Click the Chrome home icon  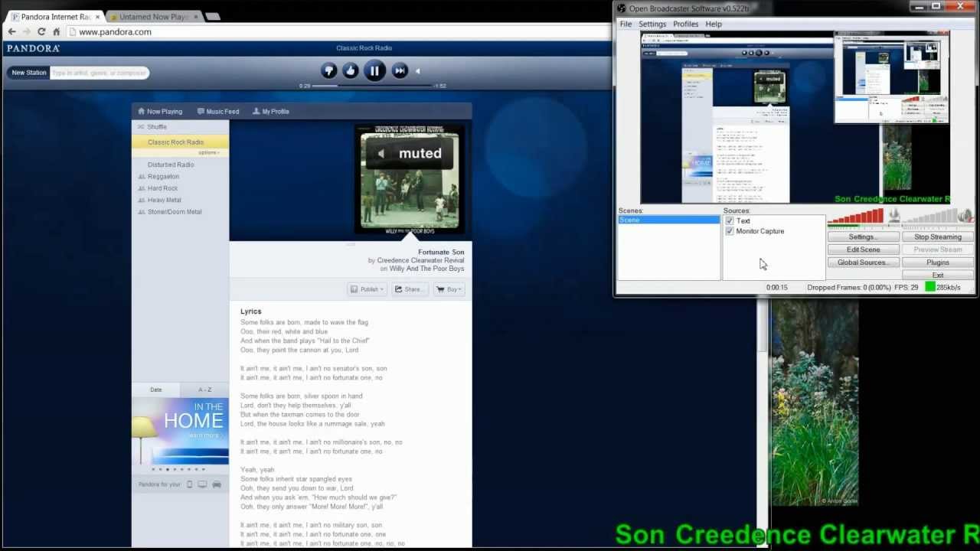(x=56, y=32)
